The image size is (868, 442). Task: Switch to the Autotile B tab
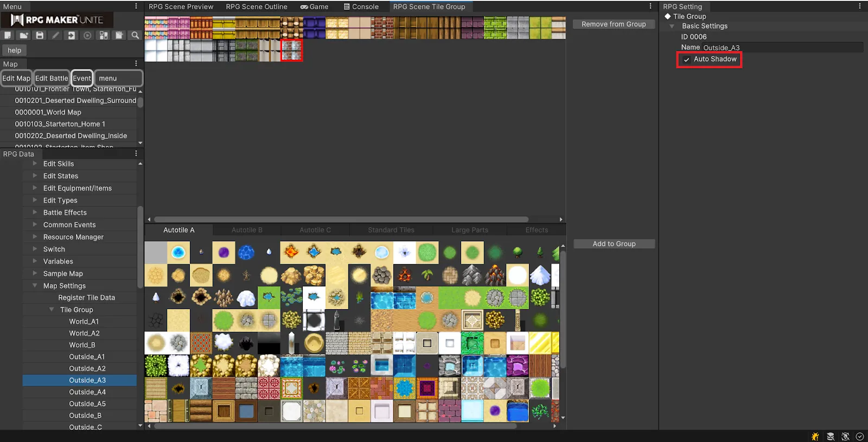(247, 230)
